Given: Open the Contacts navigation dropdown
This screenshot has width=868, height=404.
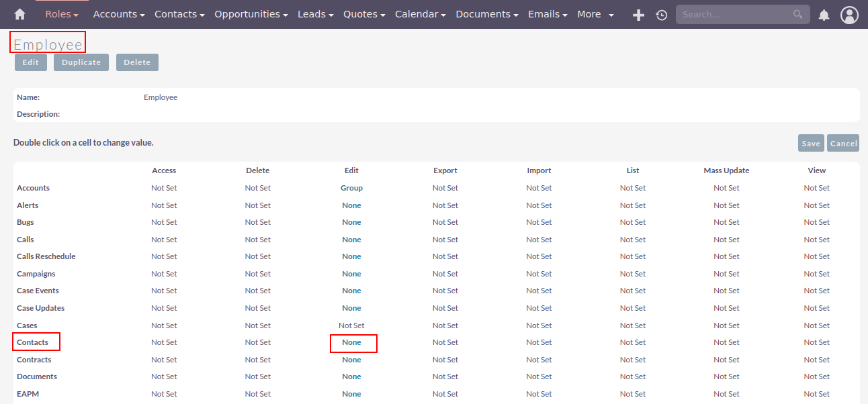Looking at the screenshot, I should (180, 14).
